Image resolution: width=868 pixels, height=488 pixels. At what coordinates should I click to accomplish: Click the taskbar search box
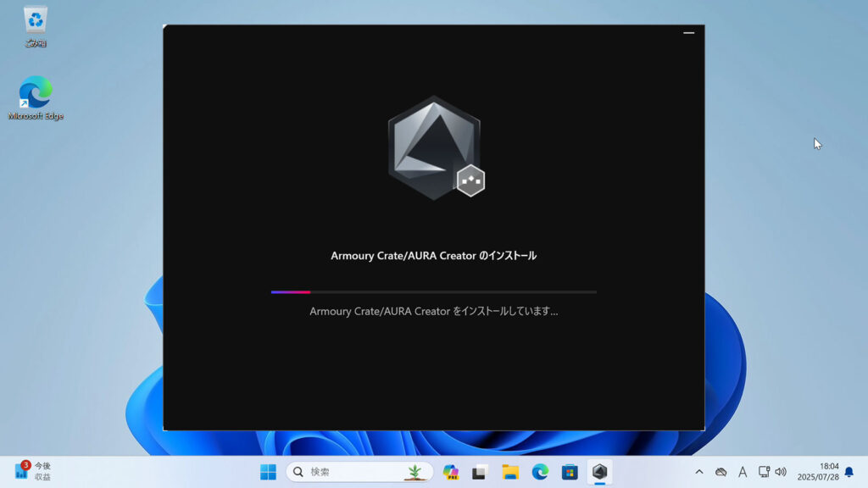tap(359, 472)
